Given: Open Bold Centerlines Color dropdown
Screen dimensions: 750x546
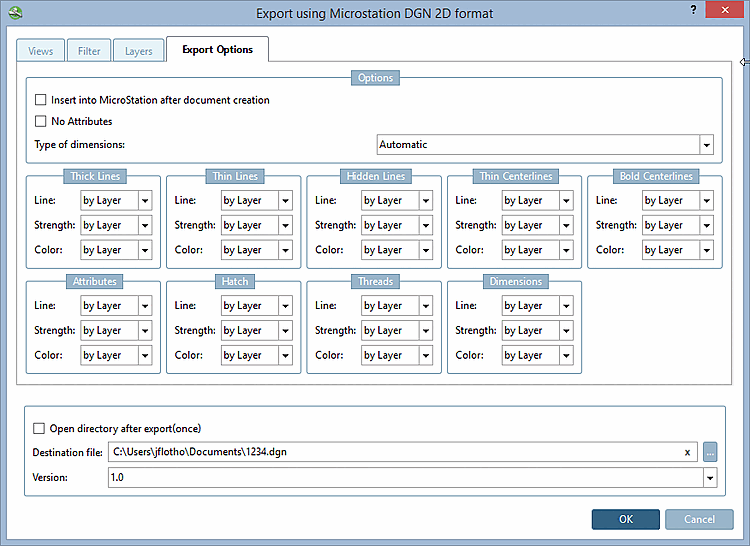Looking at the screenshot, I should pos(706,250).
